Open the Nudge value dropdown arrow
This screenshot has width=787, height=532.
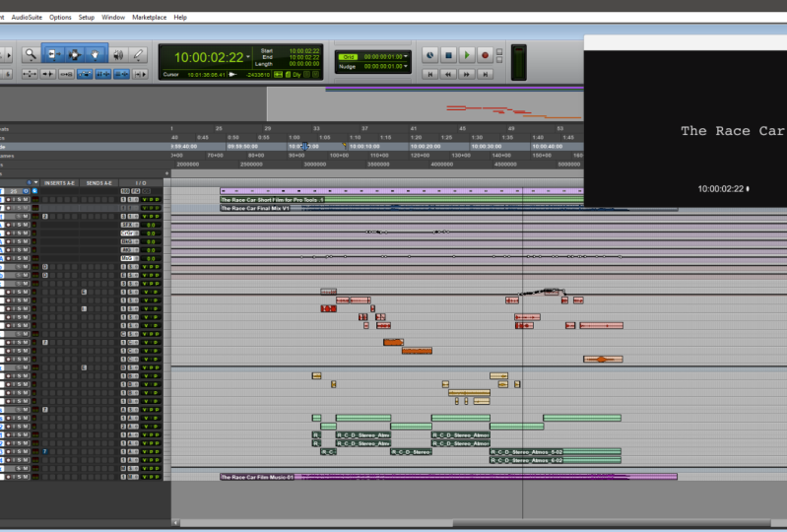tap(406, 66)
